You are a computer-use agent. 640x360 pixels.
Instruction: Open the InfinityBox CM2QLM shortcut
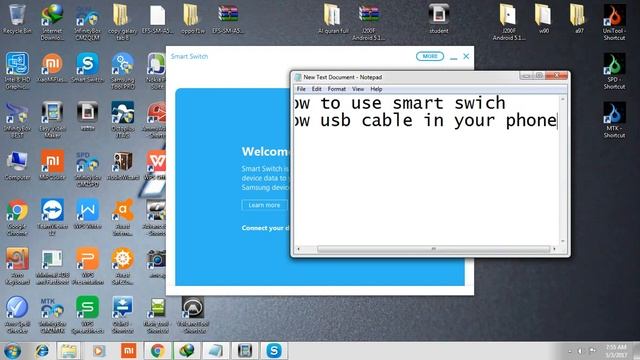tap(87, 21)
